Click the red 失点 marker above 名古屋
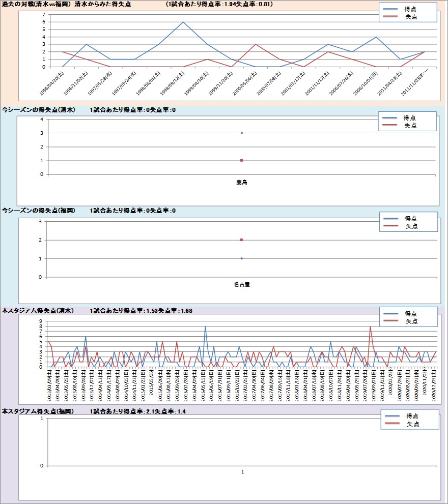 point(241,240)
